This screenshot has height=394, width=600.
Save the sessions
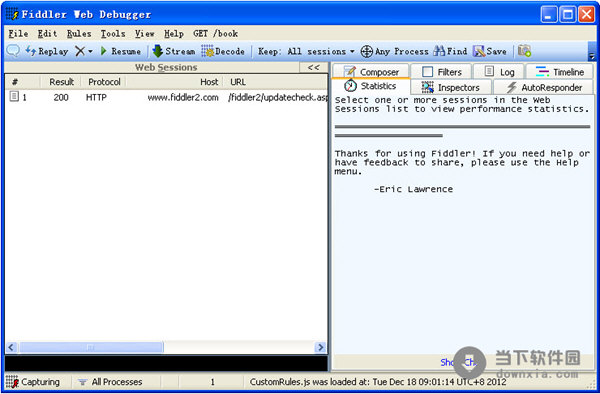490,51
